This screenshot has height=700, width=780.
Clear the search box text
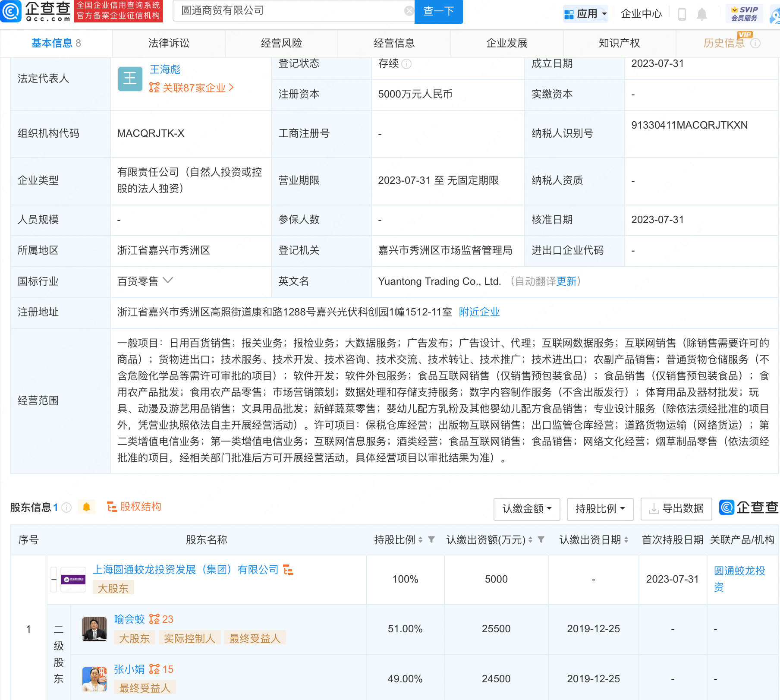click(409, 11)
